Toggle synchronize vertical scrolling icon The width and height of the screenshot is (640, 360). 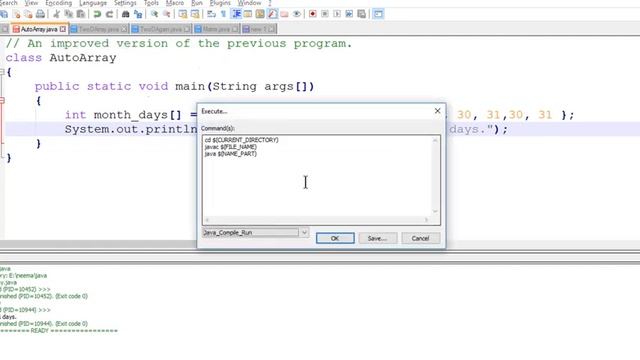183,14
